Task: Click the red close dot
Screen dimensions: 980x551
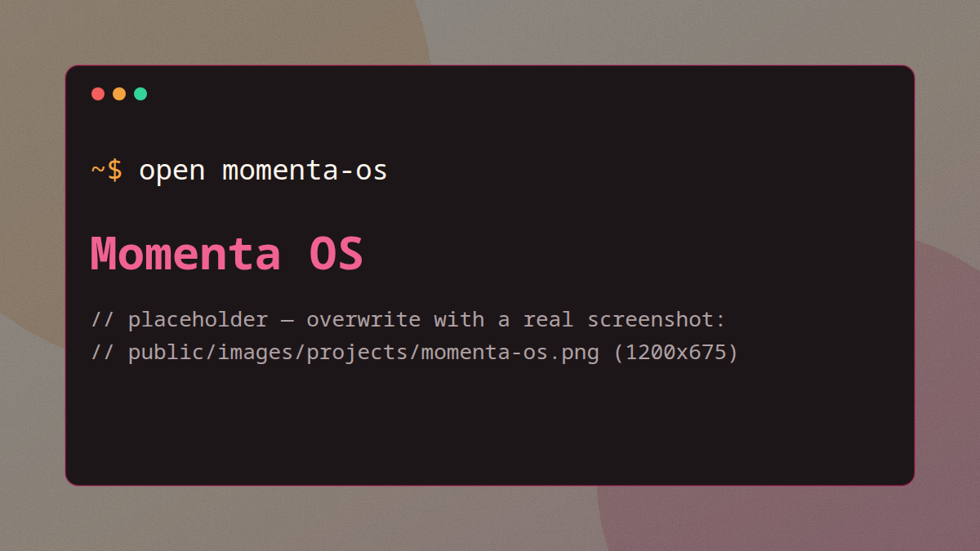Action: tap(98, 94)
